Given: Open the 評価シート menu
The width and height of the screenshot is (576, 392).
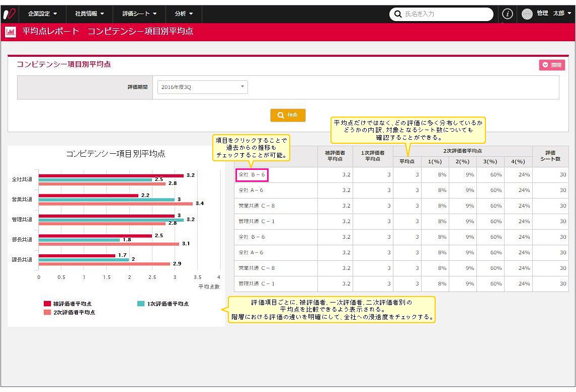Looking at the screenshot, I should [x=139, y=14].
